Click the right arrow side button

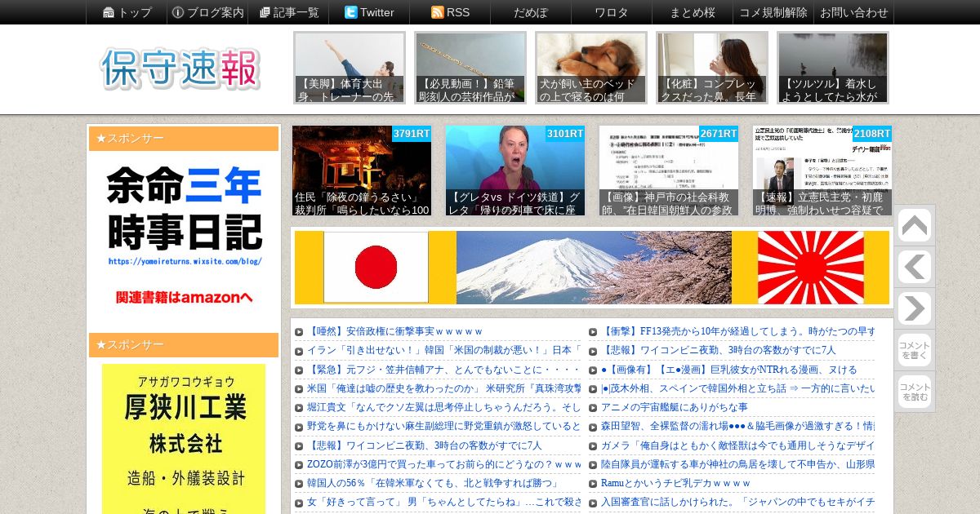click(914, 309)
